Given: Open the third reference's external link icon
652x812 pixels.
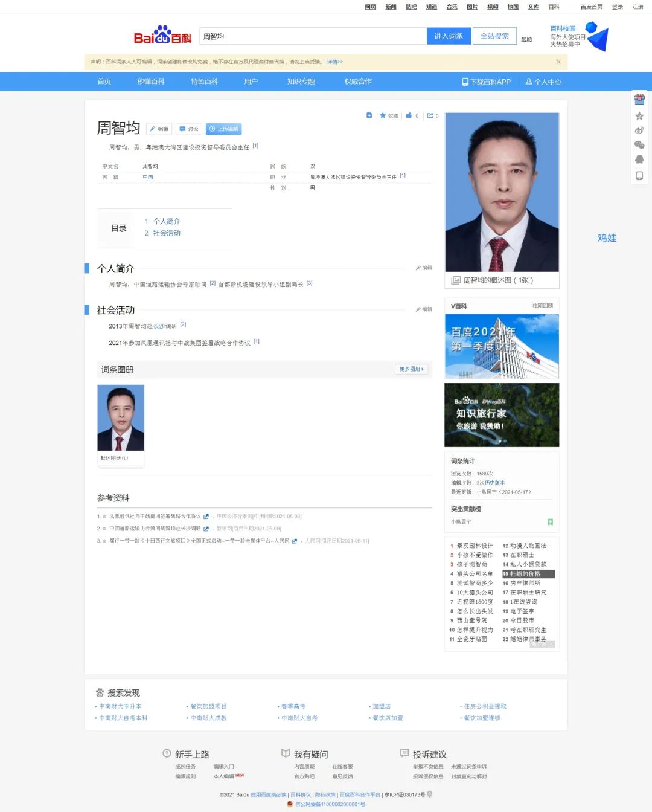Looking at the screenshot, I should click(294, 541).
